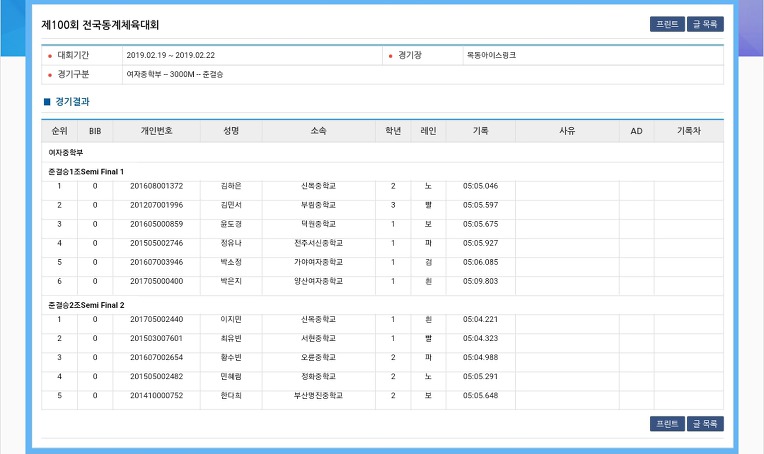Click the Semi Final 1 group heading
The height and width of the screenshot is (454, 764).
pos(86,171)
